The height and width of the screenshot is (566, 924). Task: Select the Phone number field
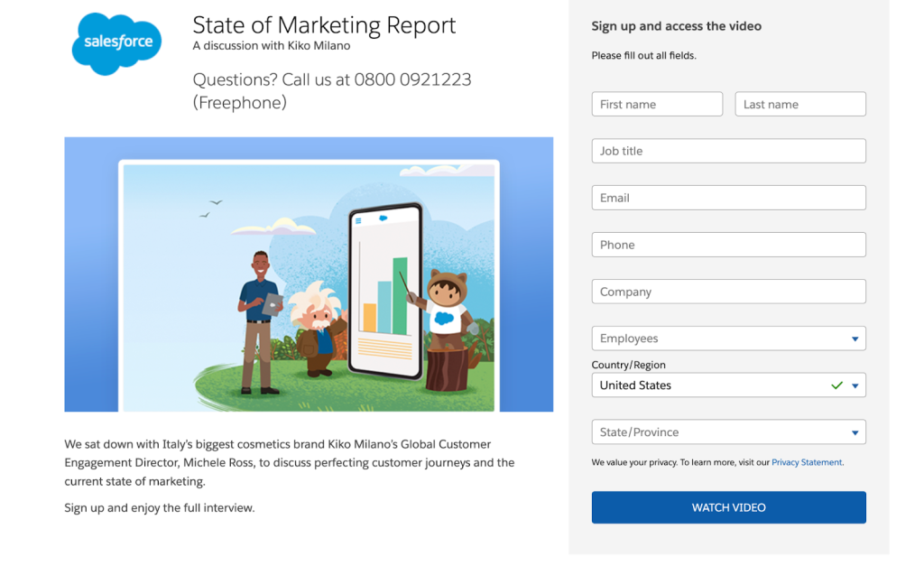(x=728, y=244)
